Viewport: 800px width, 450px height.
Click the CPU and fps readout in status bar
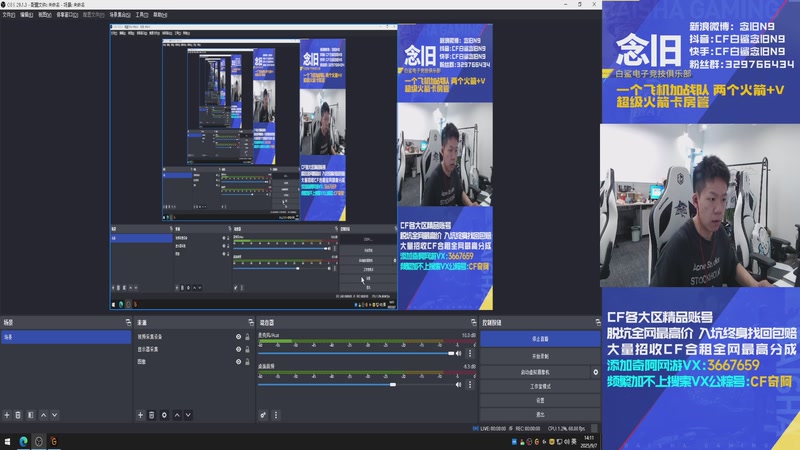click(x=566, y=429)
